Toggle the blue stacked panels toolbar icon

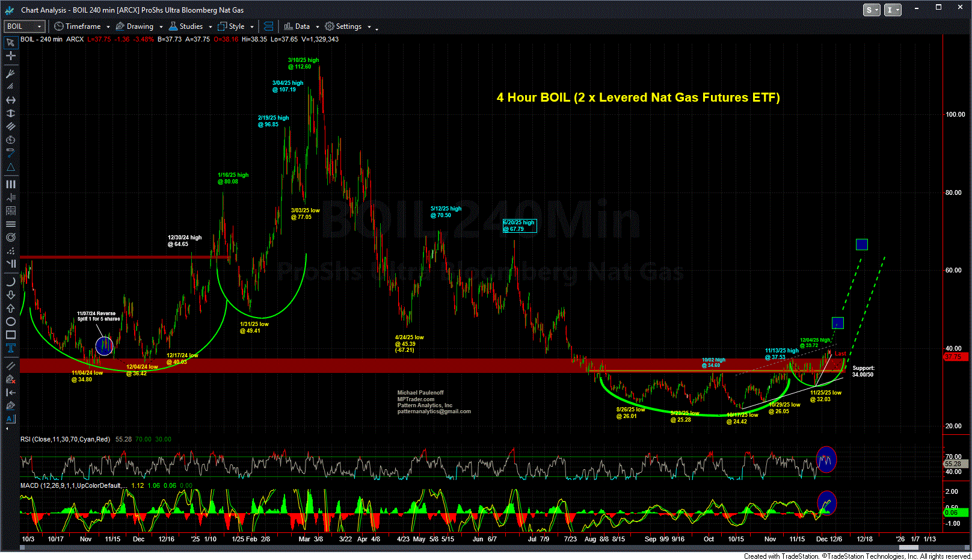pos(268,26)
